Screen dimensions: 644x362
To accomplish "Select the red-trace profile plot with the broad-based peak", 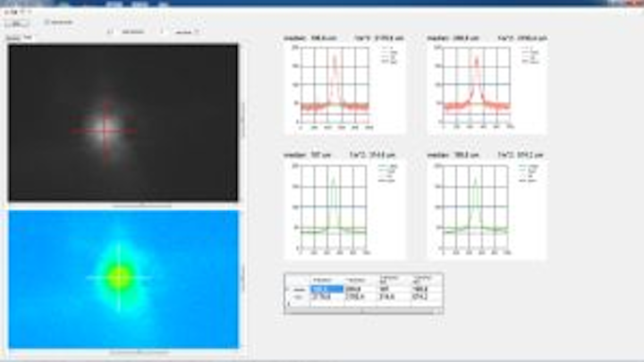I will [487, 88].
